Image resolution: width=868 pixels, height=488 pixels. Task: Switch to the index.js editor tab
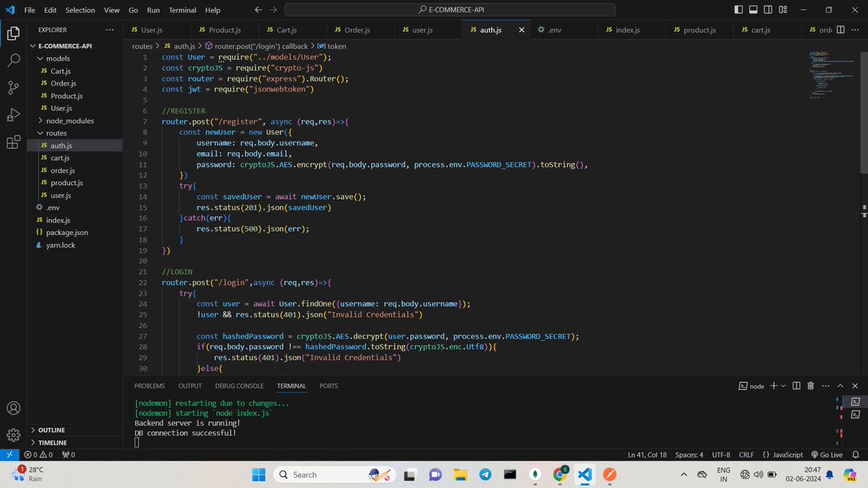tap(631, 30)
